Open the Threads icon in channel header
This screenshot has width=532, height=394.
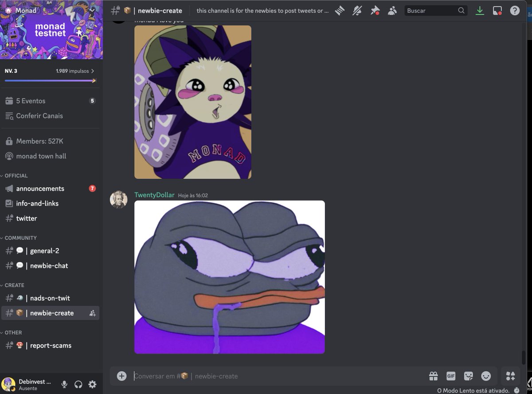(x=340, y=11)
